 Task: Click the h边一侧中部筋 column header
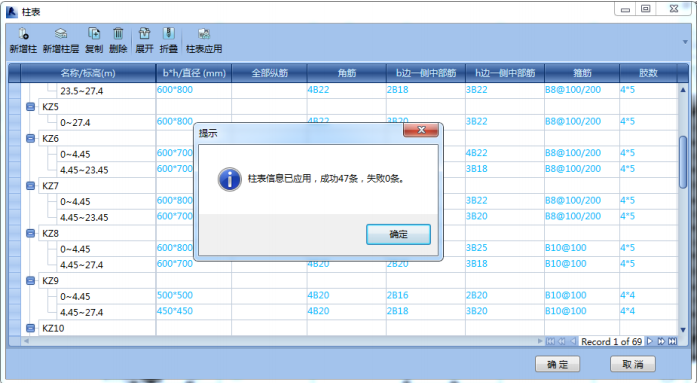(x=505, y=73)
